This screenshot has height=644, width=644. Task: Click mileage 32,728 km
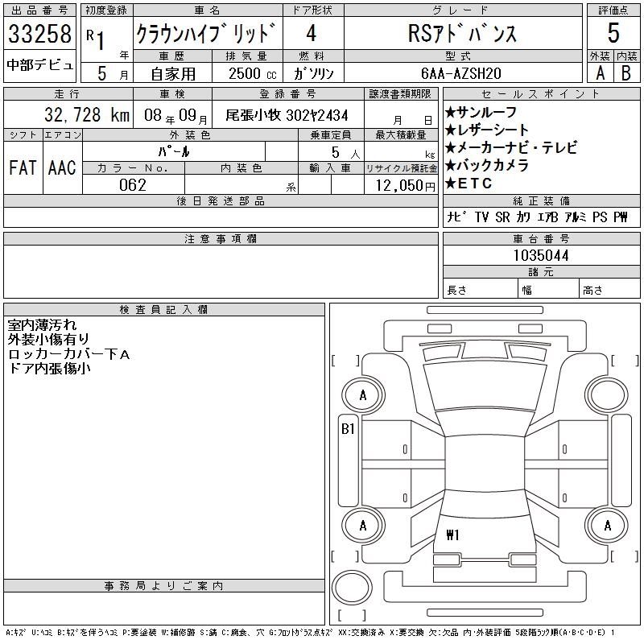(x=87, y=115)
